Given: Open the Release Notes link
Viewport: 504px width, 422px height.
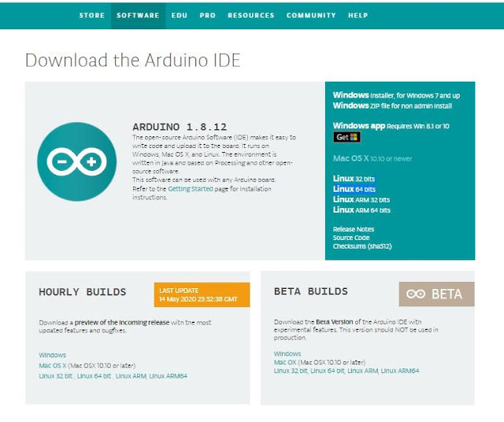Looking at the screenshot, I should tap(352, 229).
